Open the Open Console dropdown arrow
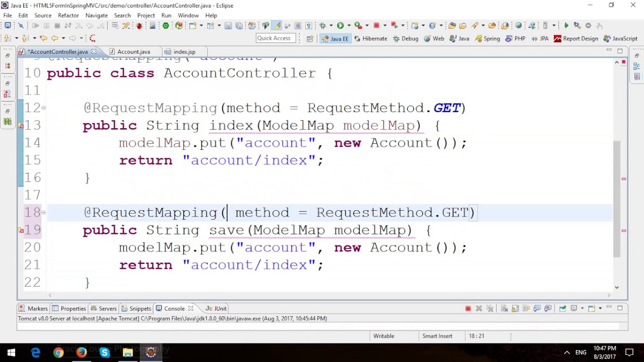The height and width of the screenshot is (362, 644). point(600,308)
